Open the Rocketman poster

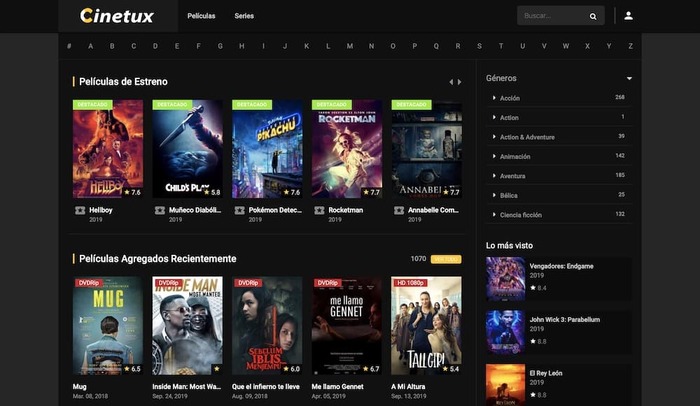click(x=347, y=149)
